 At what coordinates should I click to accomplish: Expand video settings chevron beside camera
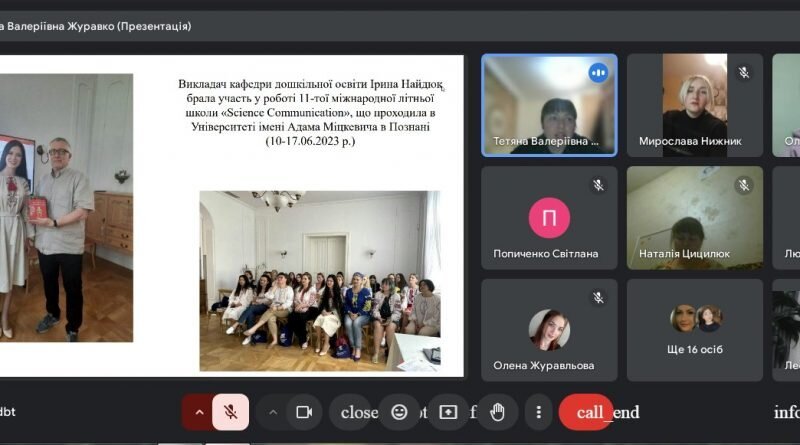[x=273, y=412]
